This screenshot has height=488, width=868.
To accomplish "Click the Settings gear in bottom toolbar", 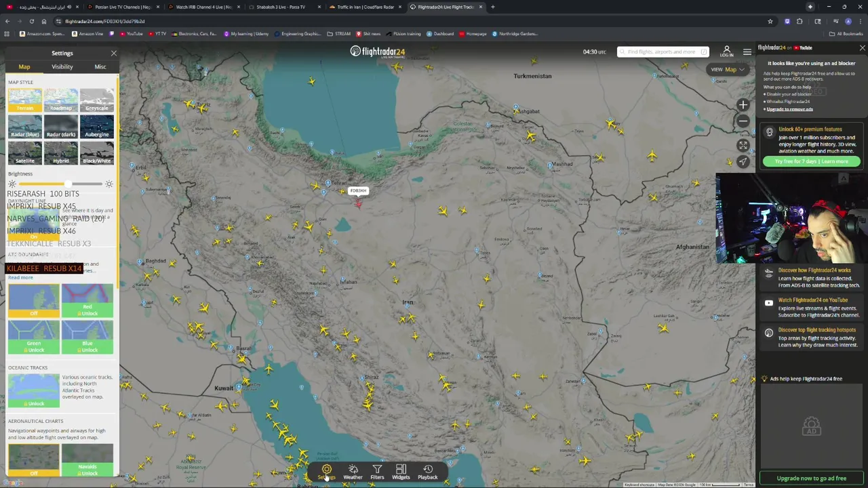I will coord(326,472).
